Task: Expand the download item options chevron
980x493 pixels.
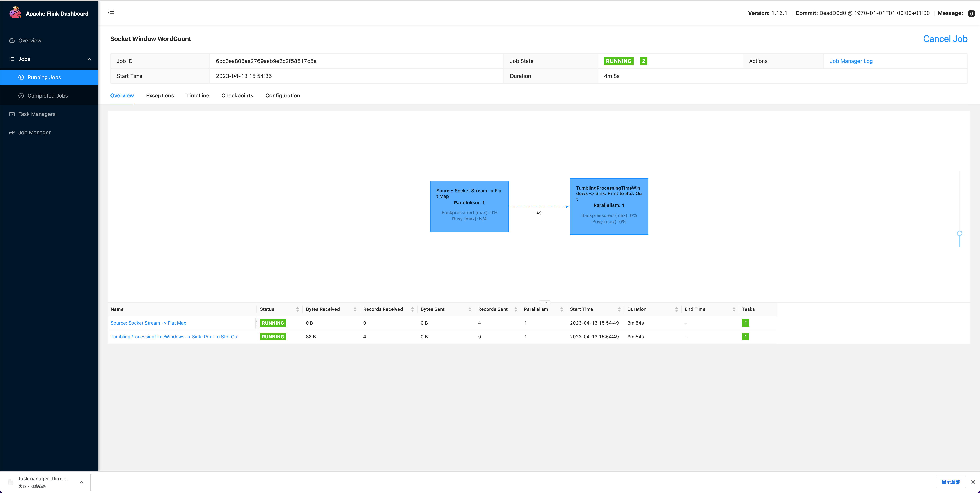Action: point(81,482)
